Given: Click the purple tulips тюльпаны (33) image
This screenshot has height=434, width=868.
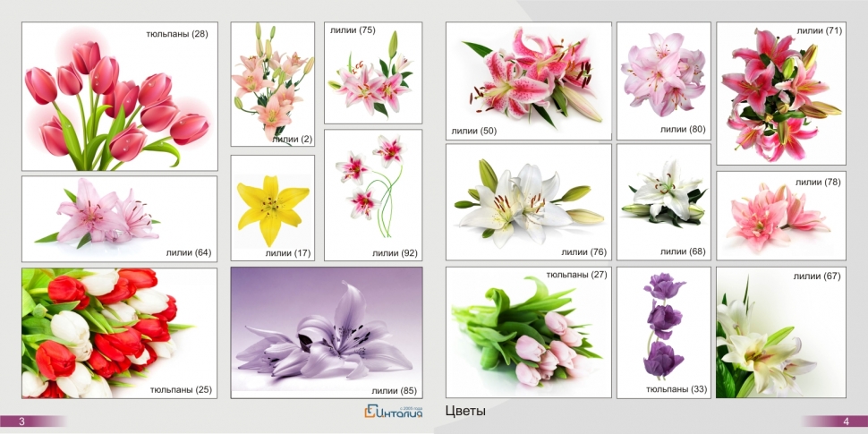Looking at the screenshot, I should click(663, 332).
